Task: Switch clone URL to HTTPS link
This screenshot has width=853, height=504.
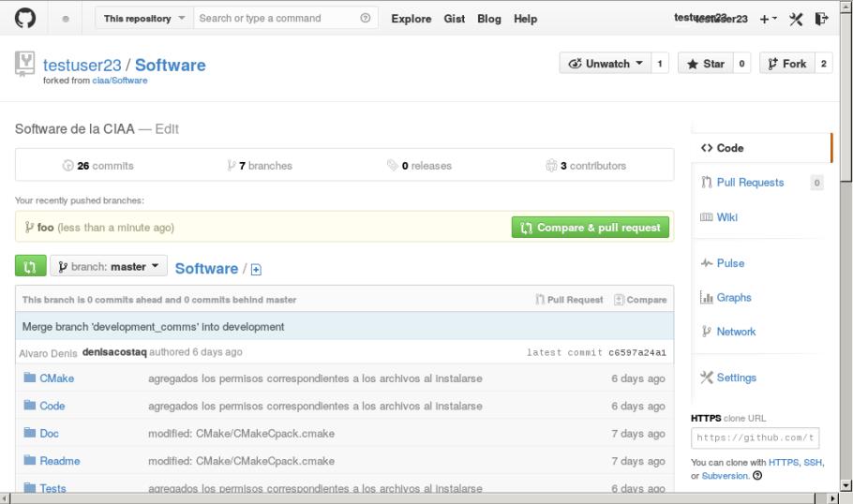Action: coord(784,462)
